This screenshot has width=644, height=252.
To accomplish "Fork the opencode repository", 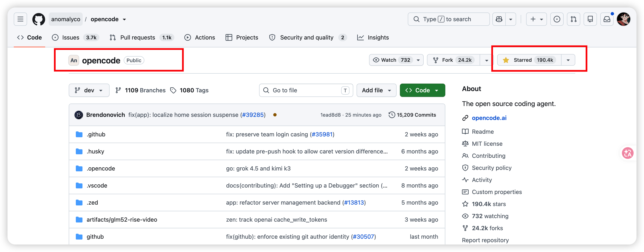I will point(453,60).
